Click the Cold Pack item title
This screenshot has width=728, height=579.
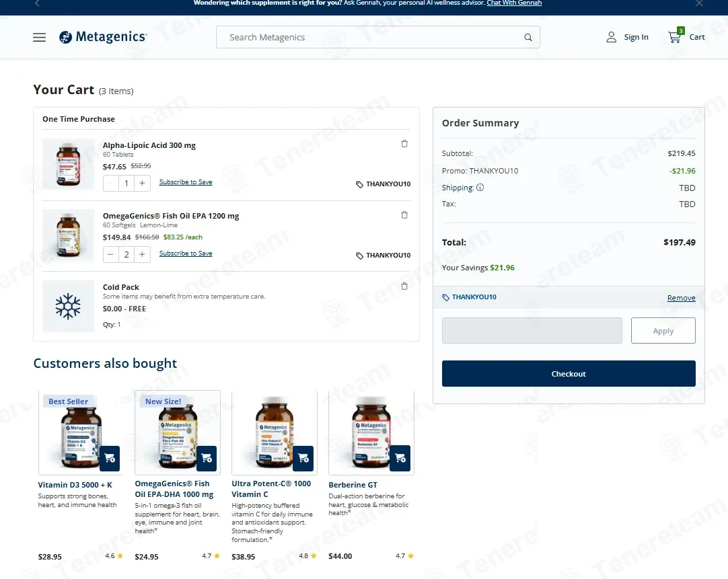point(120,287)
